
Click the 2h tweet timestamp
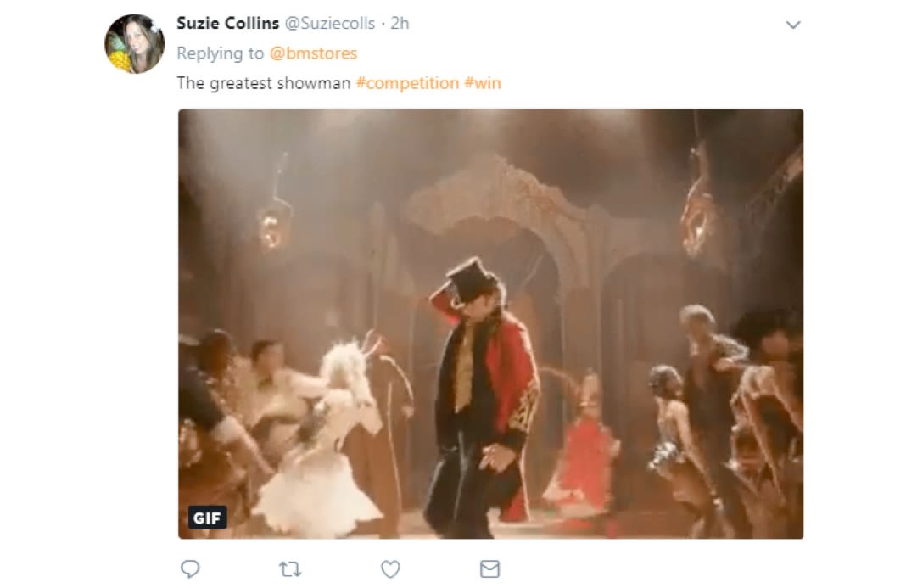pyautogui.click(x=400, y=24)
